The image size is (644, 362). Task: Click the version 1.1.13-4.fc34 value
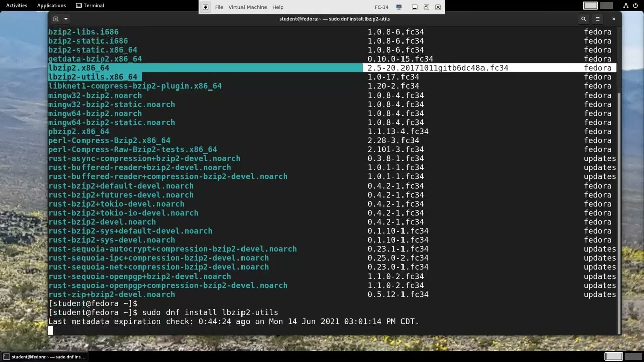click(x=398, y=131)
